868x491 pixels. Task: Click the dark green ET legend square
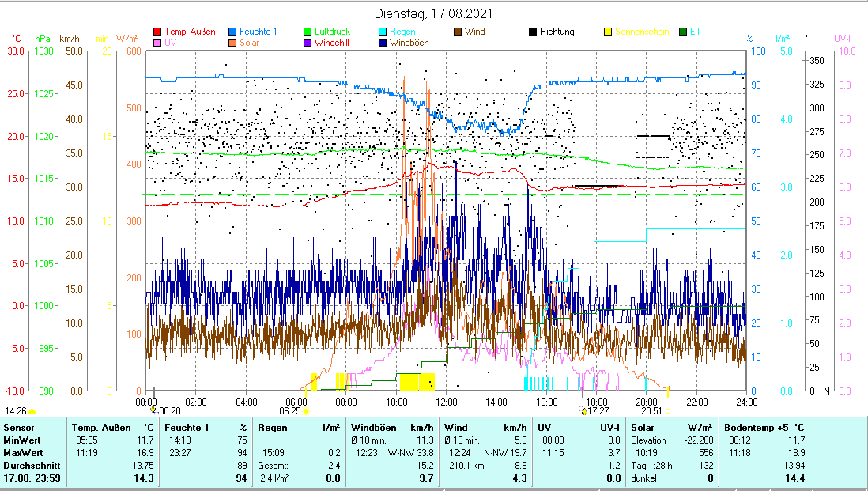click(x=682, y=32)
